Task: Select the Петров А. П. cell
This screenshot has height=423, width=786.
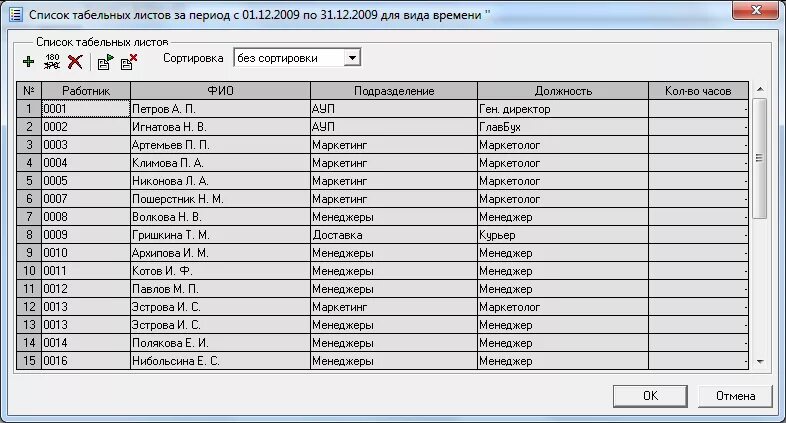Action: 220,109
